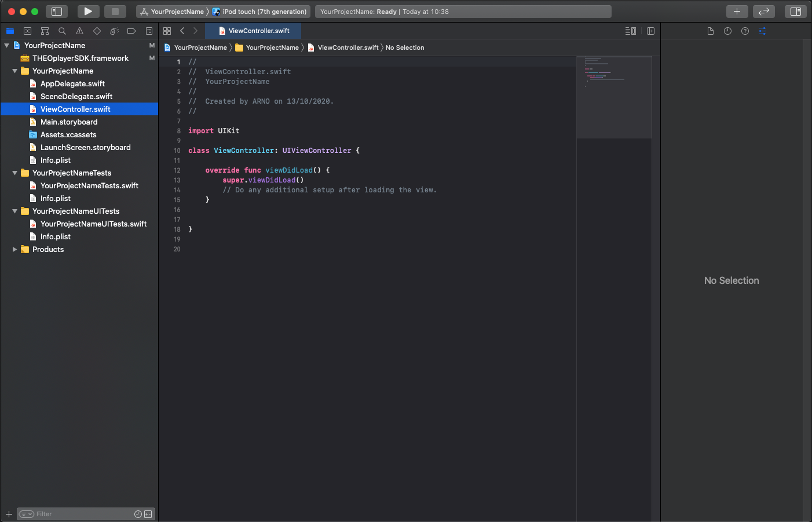Click the Run (play) button
The height and width of the screenshot is (522, 812).
(88, 12)
